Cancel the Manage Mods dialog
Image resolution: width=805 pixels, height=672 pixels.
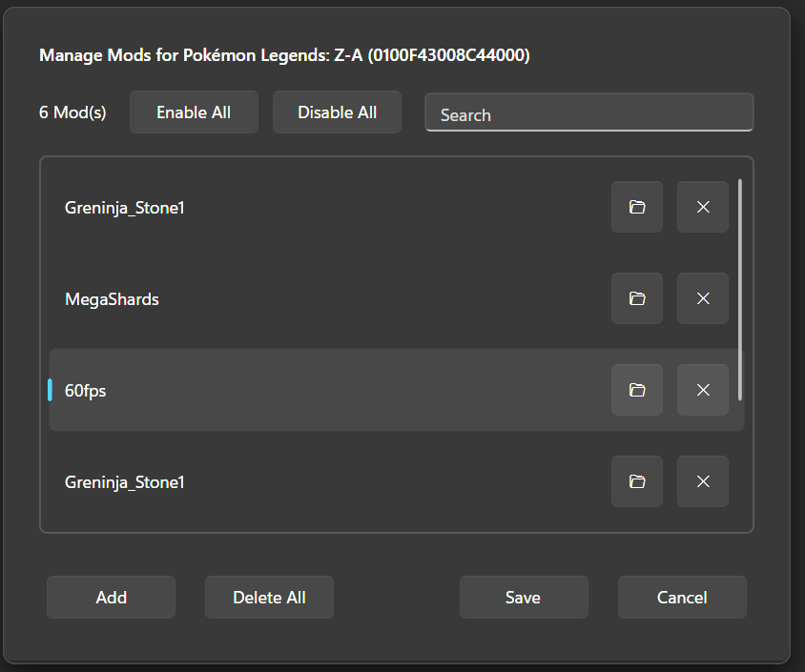tap(682, 597)
